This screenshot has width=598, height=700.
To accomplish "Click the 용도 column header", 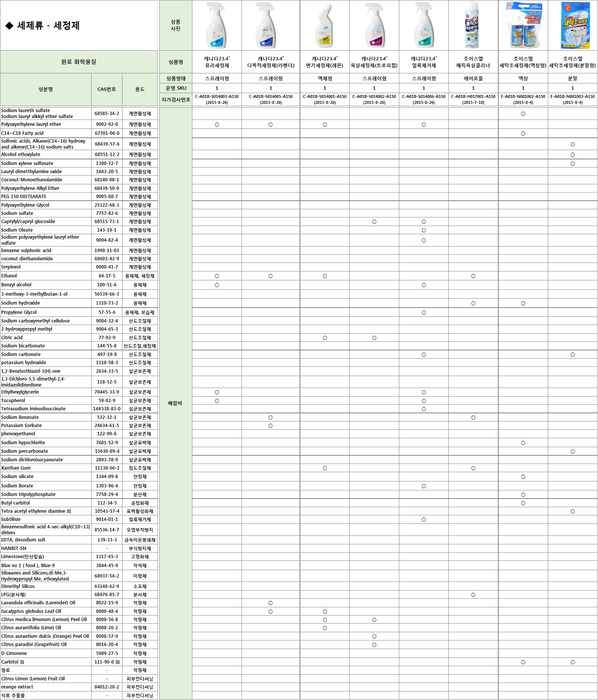I will [x=140, y=89].
